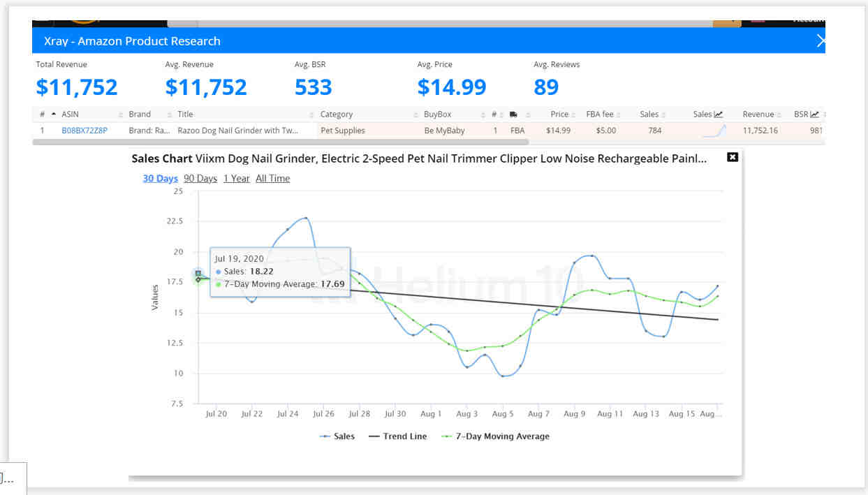The height and width of the screenshot is (495, 868).
Task: Switch chart to 1 Year
Action: (237, 179)
